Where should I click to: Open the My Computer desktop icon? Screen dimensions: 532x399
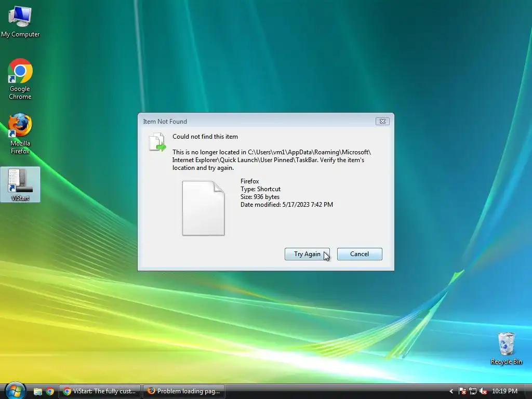tap(20, 22)
